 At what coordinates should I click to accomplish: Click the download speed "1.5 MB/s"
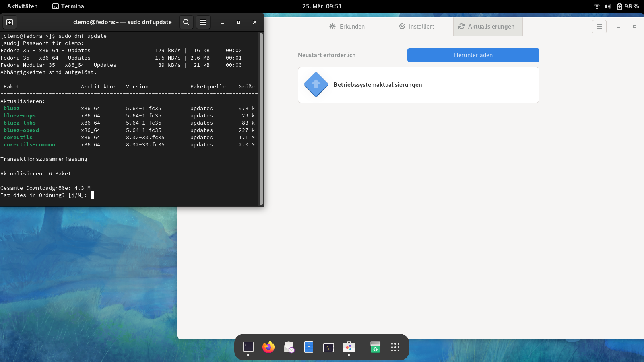pos(168,58)
